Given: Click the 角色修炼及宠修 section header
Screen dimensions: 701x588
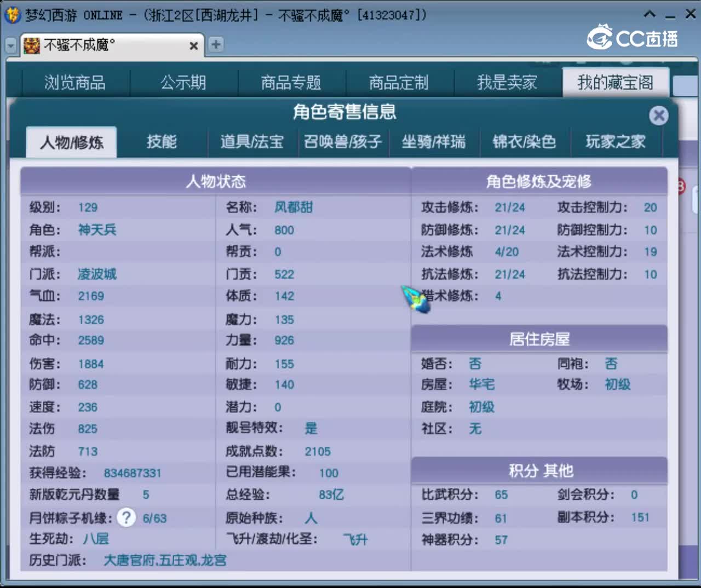Looking at the screenshot, I should 539,181.
